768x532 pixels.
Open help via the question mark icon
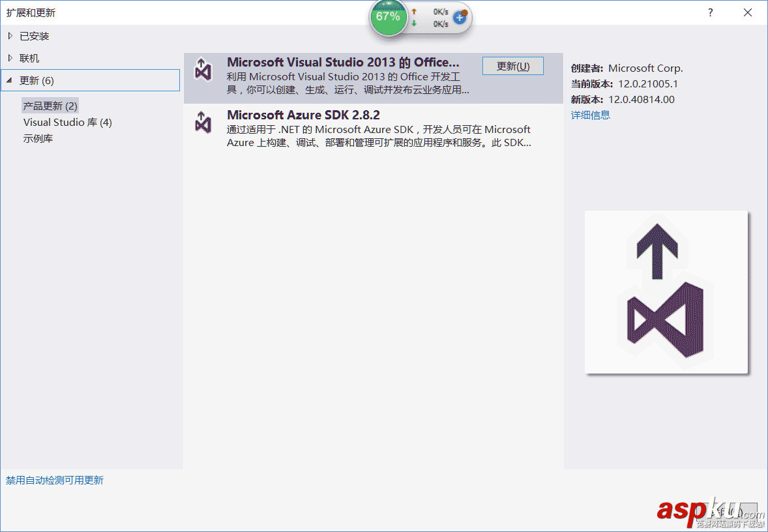[x=710, y=12]
